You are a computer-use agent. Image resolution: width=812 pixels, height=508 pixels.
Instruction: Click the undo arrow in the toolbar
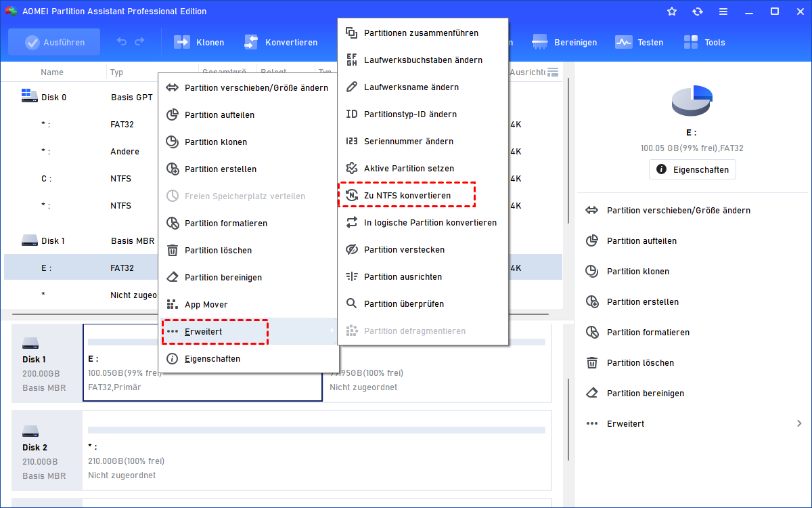[122, 42]
